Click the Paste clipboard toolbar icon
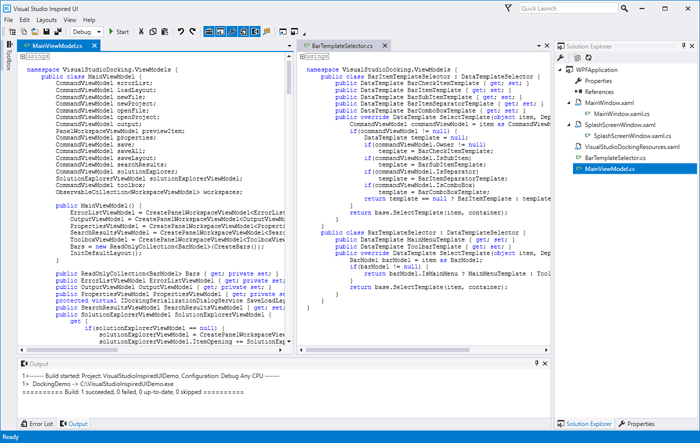 click(x=164, y=32)
